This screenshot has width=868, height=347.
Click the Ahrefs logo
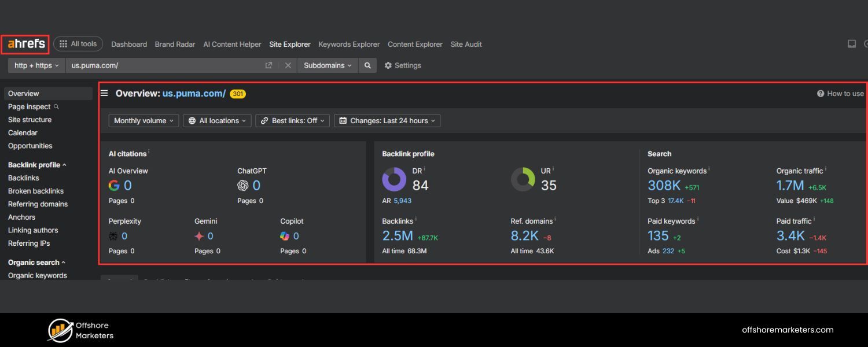click(x=26, y=44)
